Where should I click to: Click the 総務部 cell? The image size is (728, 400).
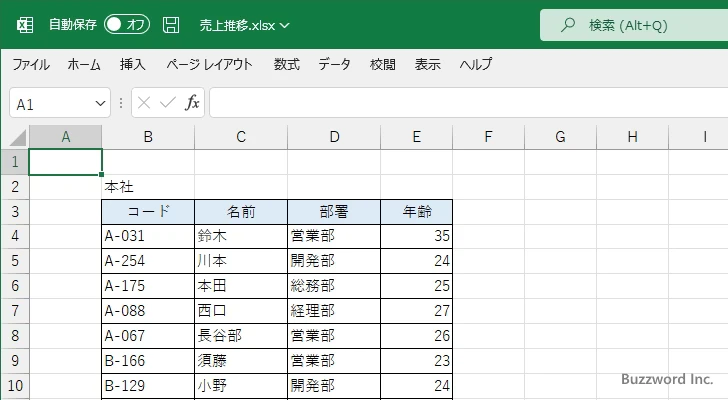click(334, 286)
